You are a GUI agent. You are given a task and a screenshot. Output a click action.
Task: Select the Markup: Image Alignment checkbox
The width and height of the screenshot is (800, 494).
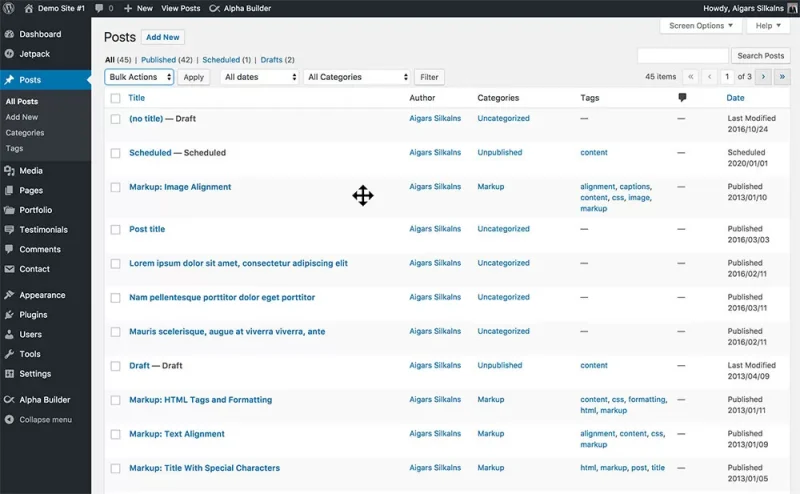(116, 187)
